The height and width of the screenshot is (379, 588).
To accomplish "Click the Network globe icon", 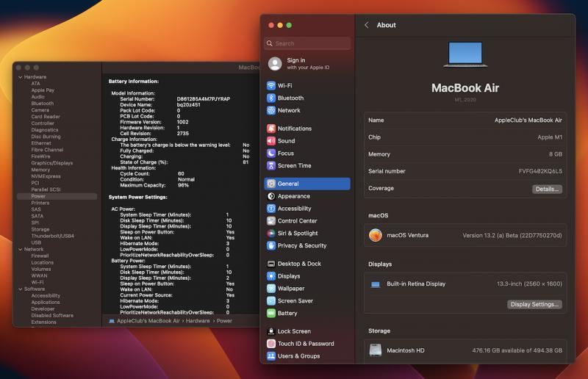I will click(x=270, y=110).
